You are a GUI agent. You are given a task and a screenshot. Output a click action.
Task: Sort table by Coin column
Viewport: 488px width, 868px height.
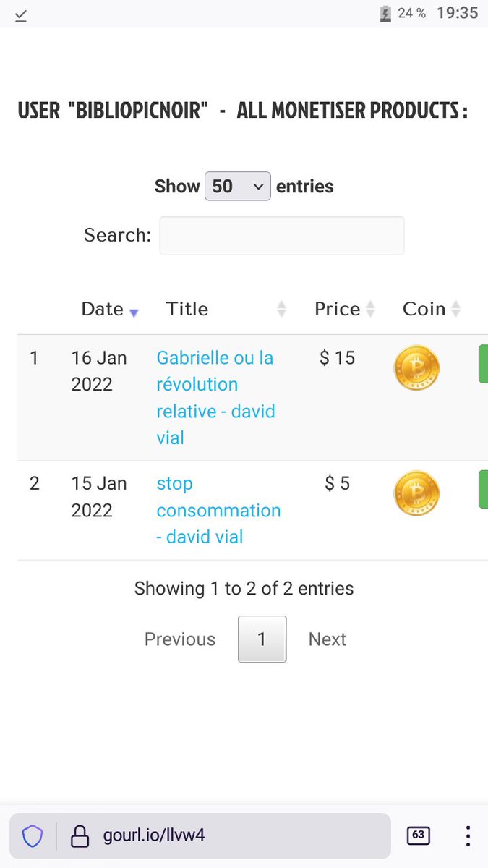pyautogui.click(x=432, y=309)
